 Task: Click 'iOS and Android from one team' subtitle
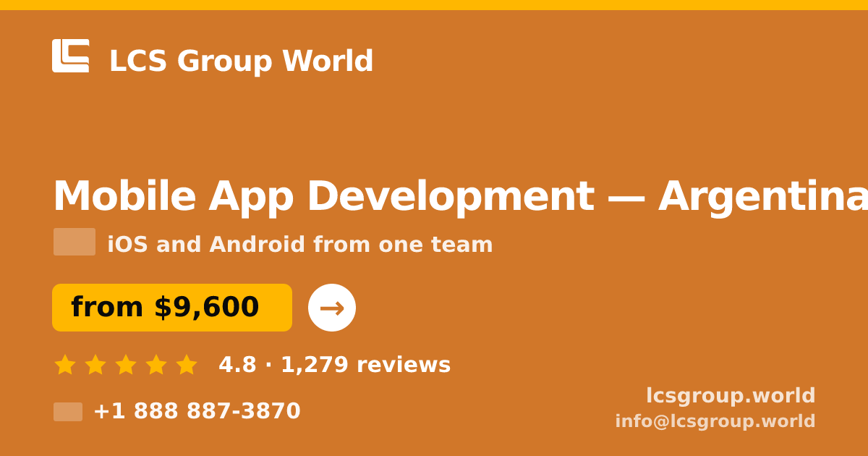click(300, 245)
